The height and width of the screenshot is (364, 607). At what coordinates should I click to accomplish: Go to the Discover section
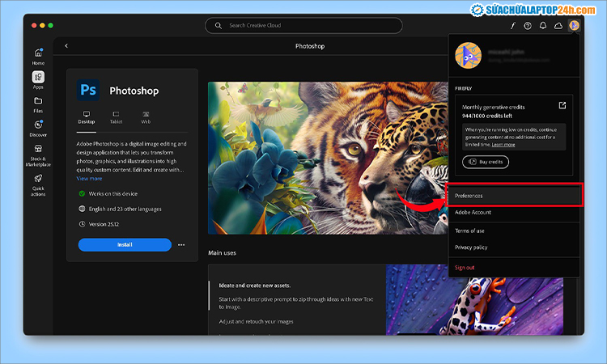(x=38, y=128)
